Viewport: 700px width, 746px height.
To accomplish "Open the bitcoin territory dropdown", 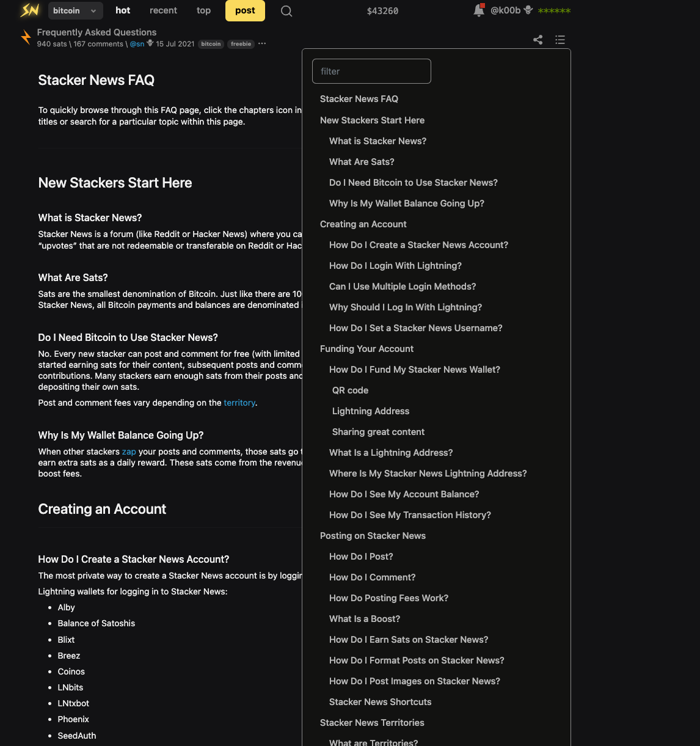I will pyautogui.click(x=75, y=10).
